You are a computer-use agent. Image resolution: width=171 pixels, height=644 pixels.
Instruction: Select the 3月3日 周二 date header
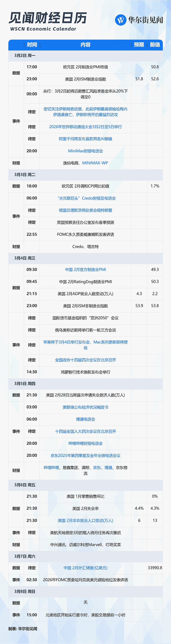[25, 175]
